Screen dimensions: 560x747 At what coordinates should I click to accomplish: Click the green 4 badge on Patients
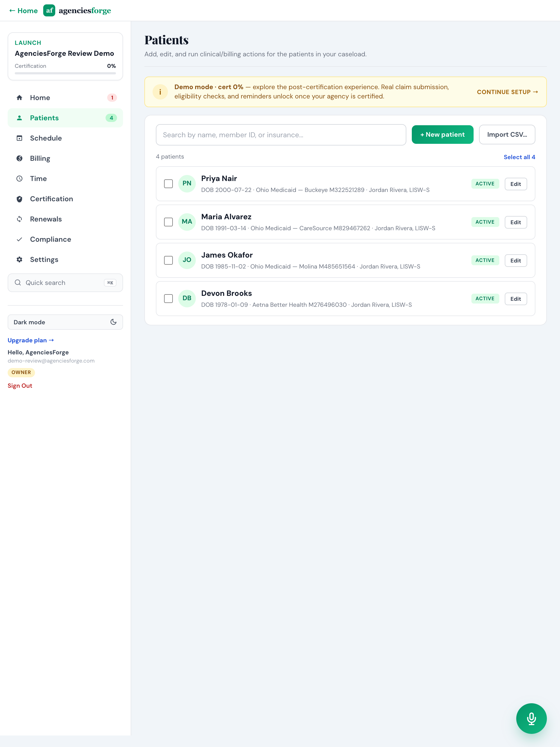pyautogui.click(x=111, y=118)
